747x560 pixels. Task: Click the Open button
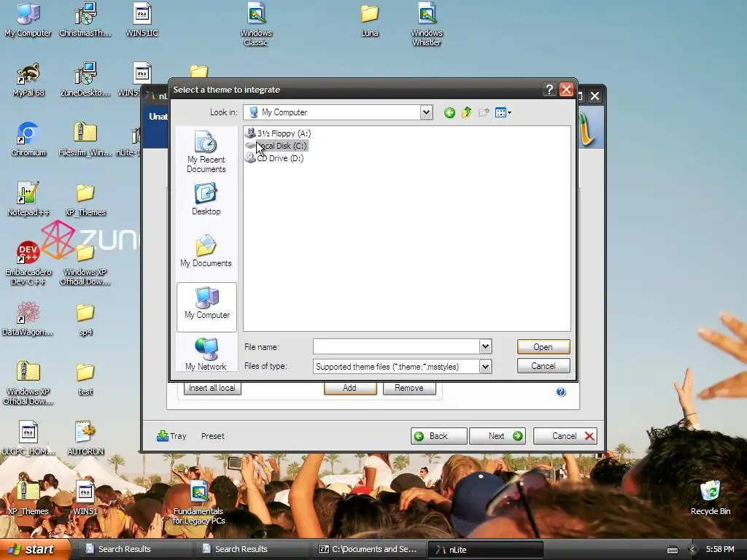pyautogui.click(x=543, y=346)
